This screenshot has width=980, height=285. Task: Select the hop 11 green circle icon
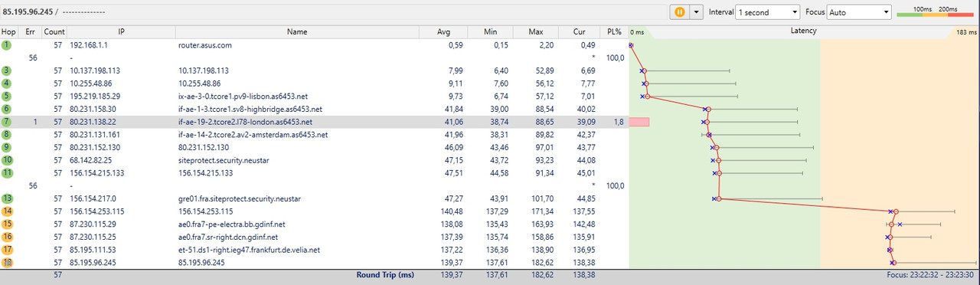coord(7,172)
